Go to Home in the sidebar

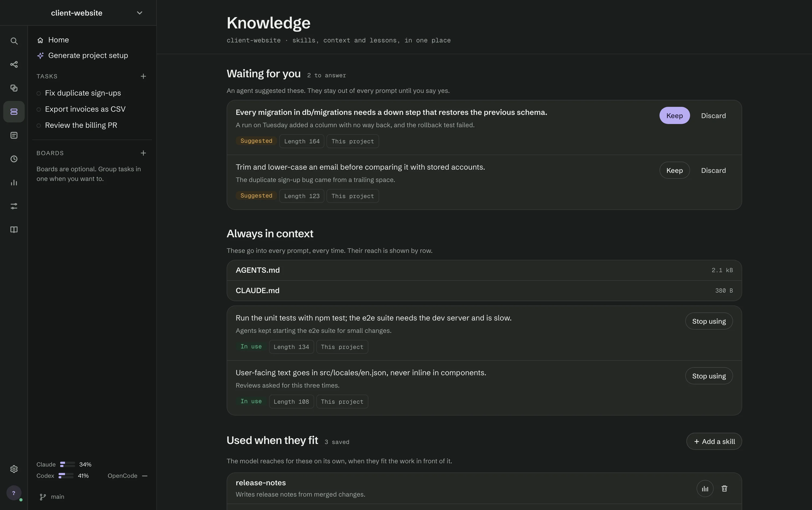pyautogui.click(x=92, y=40)
